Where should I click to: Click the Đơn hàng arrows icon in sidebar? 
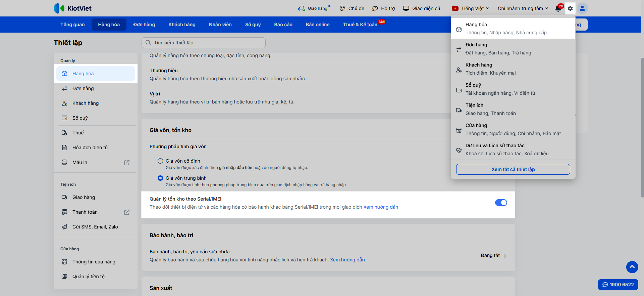pos(64,88)
